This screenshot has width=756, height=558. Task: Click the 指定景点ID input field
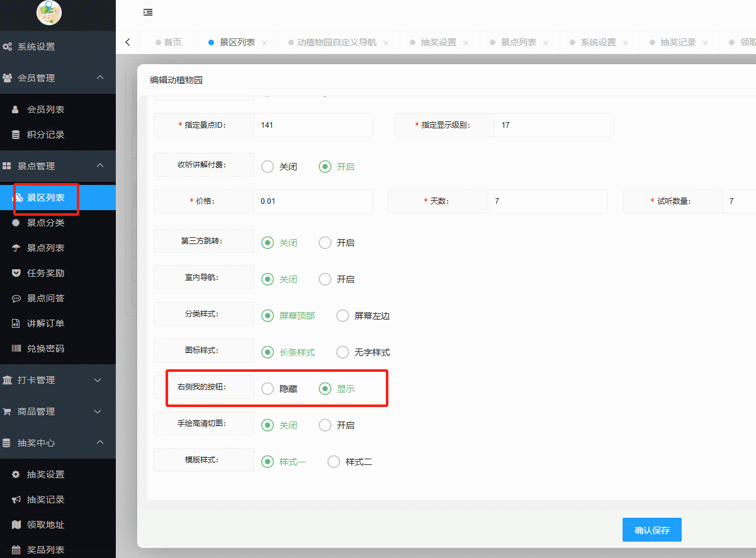click(x=313, y=125)
